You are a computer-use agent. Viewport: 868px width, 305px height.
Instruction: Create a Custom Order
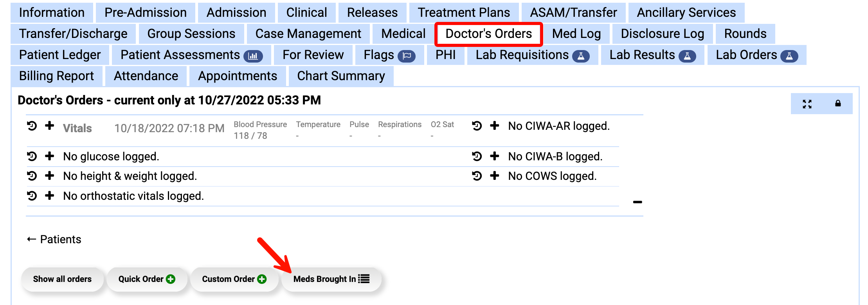click(234, 279)
